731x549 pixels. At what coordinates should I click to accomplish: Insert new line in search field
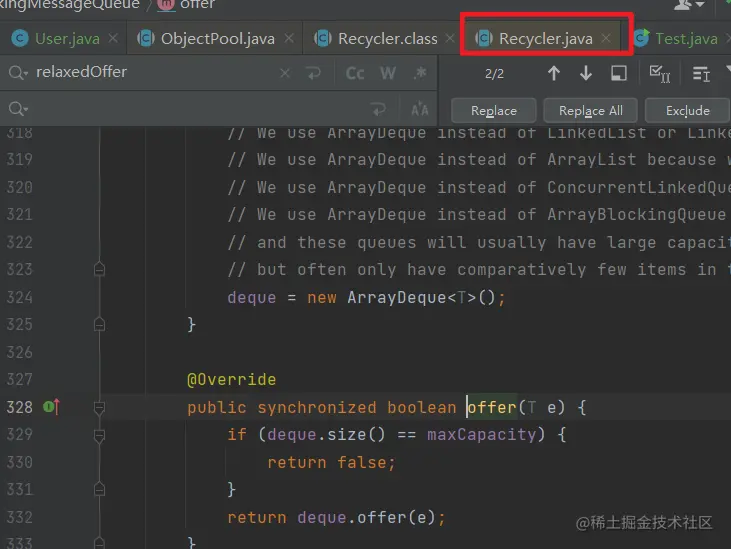pos(313,73)
